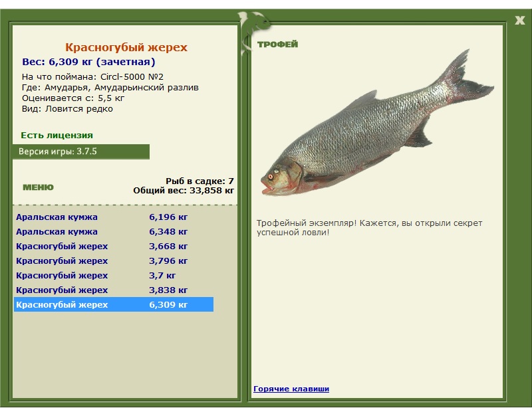The width and height of the screenshot is (532, 408).
Task: Select Красногубый жерех 3,796 кг row
Action: [x=114, y=260]
